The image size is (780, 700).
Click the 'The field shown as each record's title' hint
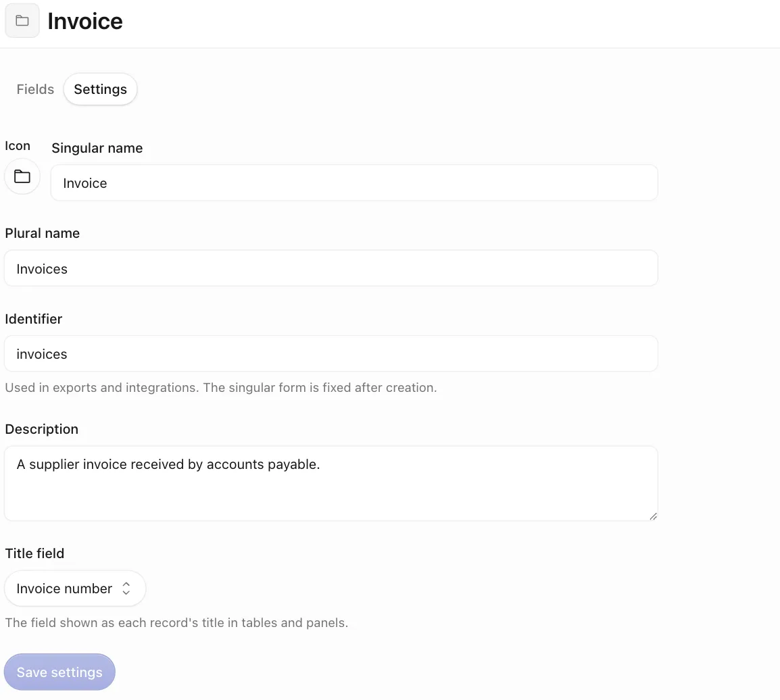(x=176, y=622)
